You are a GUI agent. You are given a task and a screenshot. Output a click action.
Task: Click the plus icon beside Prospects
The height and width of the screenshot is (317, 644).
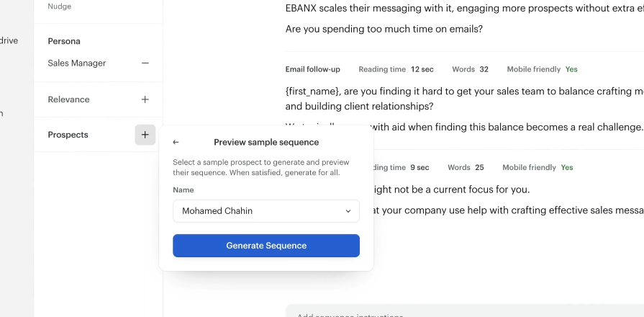point(145,135)
